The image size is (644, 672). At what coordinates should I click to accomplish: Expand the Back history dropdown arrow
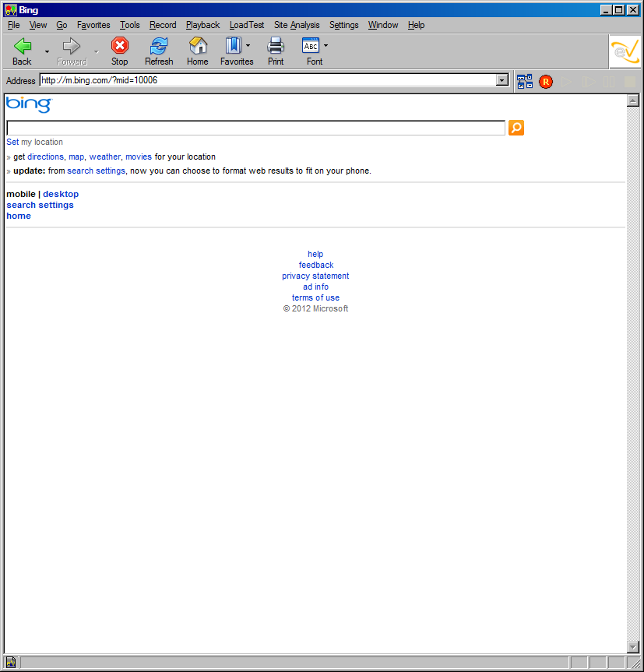click(x=48, y=52)
